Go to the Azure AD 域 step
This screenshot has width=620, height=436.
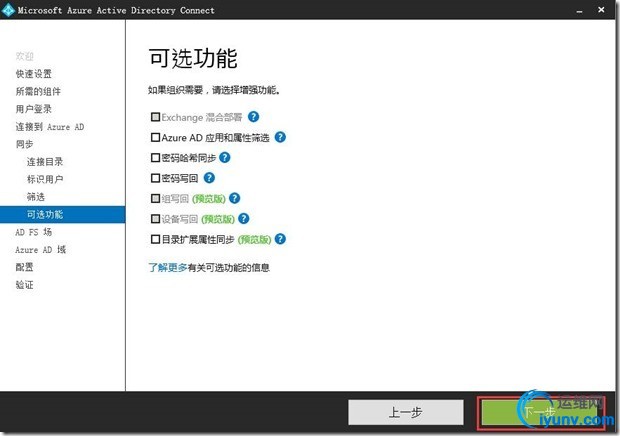40,250
